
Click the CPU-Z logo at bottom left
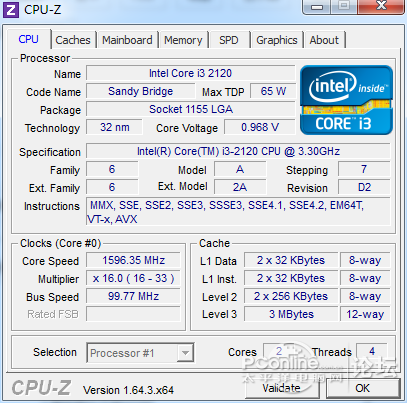point(41,388)
